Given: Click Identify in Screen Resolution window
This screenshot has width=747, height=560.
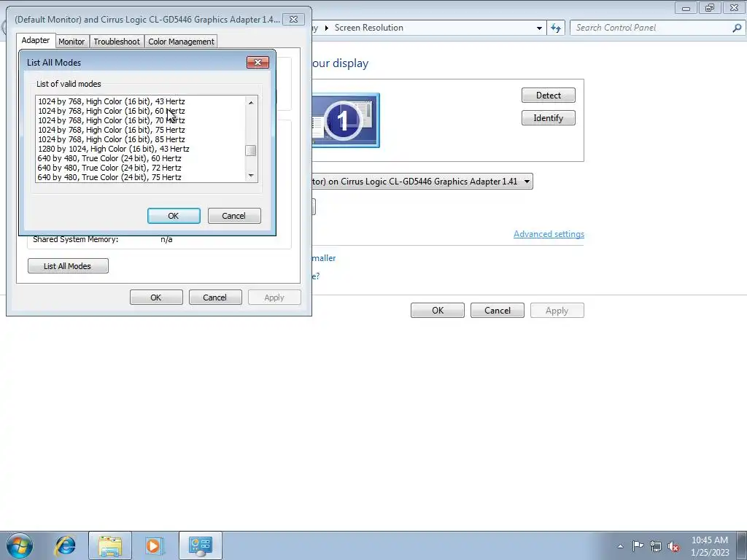Looking at the screenshot, I should point(549,118).
